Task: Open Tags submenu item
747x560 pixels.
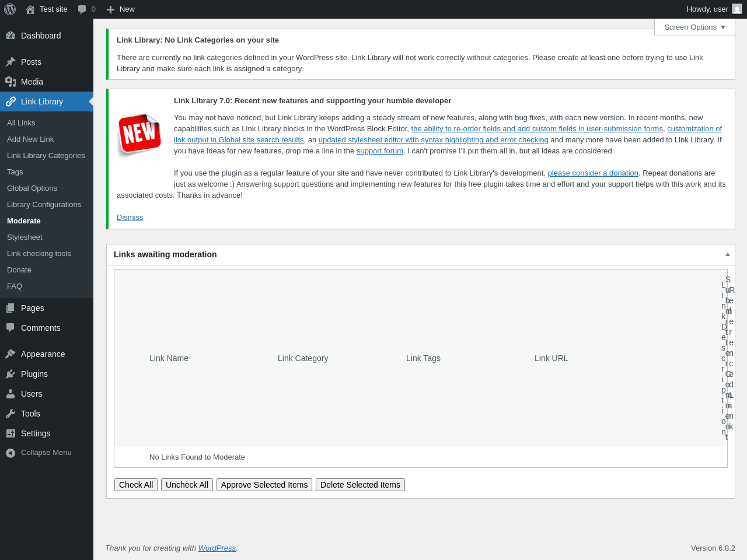Action: click(15, 172)
